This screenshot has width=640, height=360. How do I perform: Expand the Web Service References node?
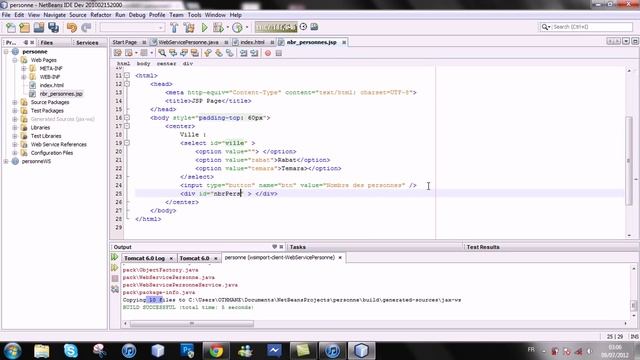point(15,144)
